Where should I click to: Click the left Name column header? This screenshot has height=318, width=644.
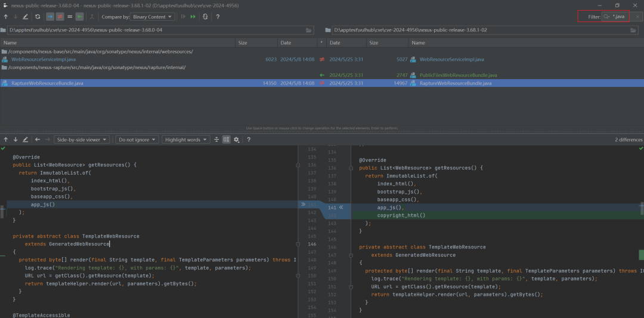coord(10,43)
